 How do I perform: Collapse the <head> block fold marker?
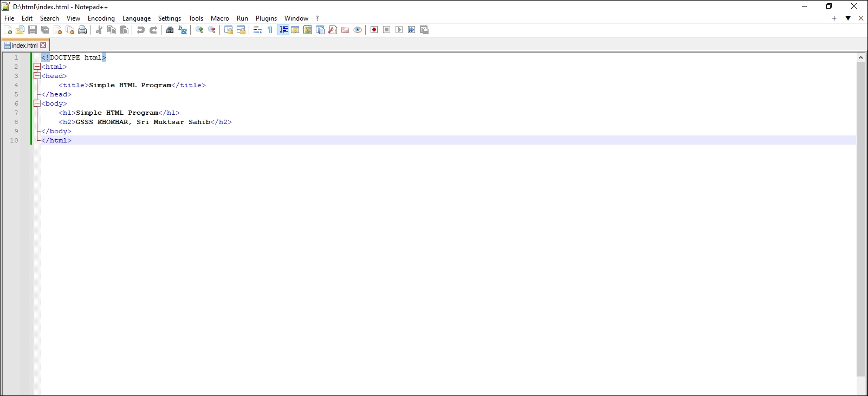click(37, 76)
